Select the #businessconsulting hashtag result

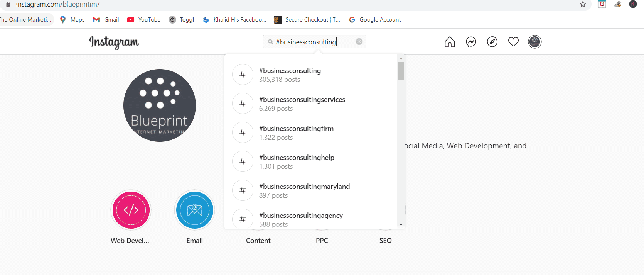click(x=310, y=75)
